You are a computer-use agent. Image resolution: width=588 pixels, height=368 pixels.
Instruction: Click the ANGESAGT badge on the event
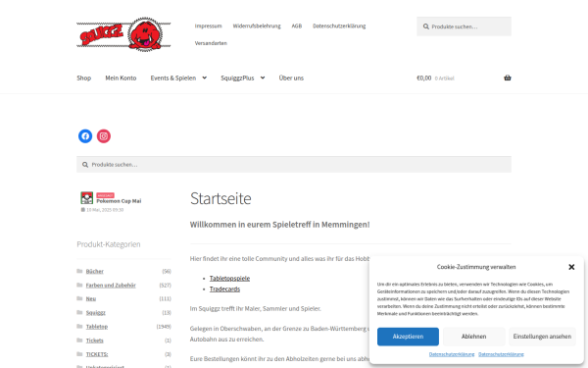coord(105,195)
